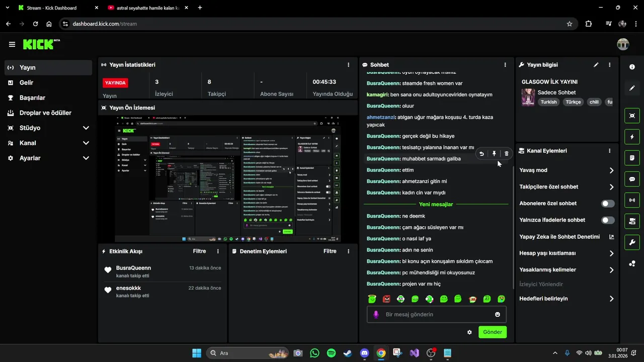Open Steam from the taskbar
Screen dimensions: 644x362
(348, 353)
